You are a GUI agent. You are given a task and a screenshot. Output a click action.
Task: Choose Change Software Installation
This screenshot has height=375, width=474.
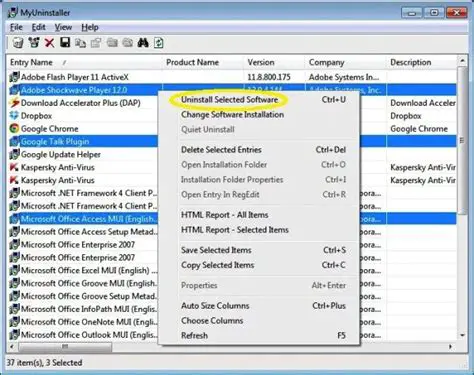[x=232, y=115]
